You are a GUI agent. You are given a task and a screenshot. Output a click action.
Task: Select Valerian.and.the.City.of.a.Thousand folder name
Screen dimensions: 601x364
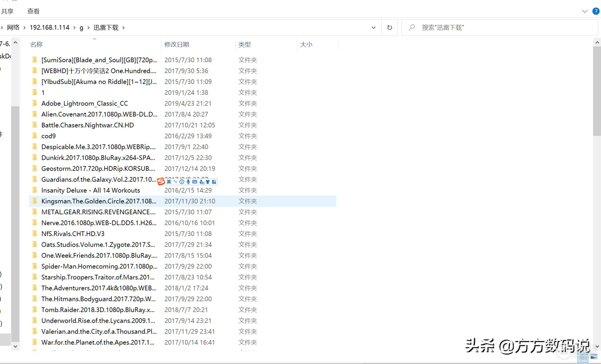(x=99, y=331)
